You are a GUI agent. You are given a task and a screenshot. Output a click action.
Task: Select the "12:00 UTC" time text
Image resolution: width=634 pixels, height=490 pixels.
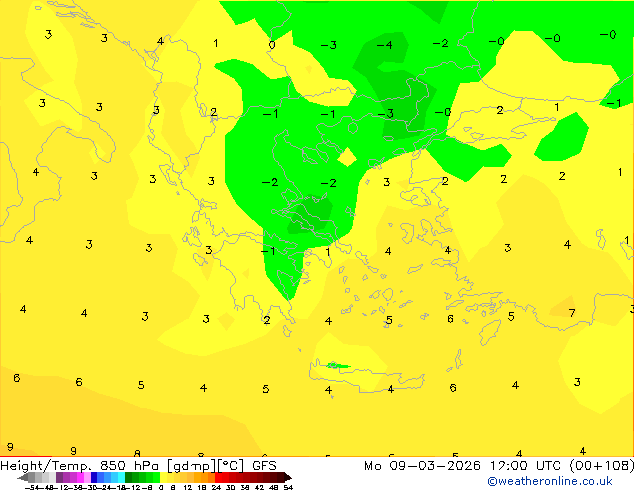tap(525, 466)
